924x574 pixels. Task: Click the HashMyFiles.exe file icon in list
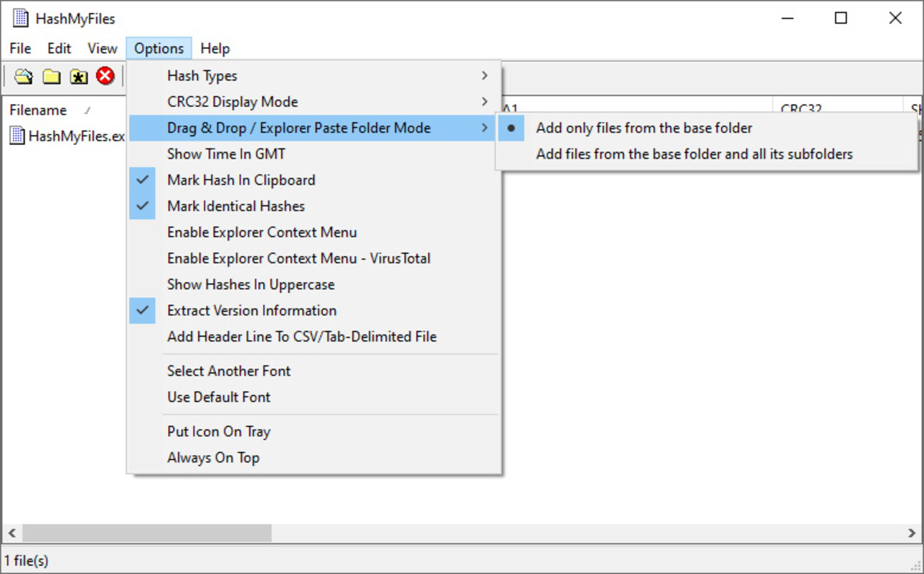(x=17, y=136)
